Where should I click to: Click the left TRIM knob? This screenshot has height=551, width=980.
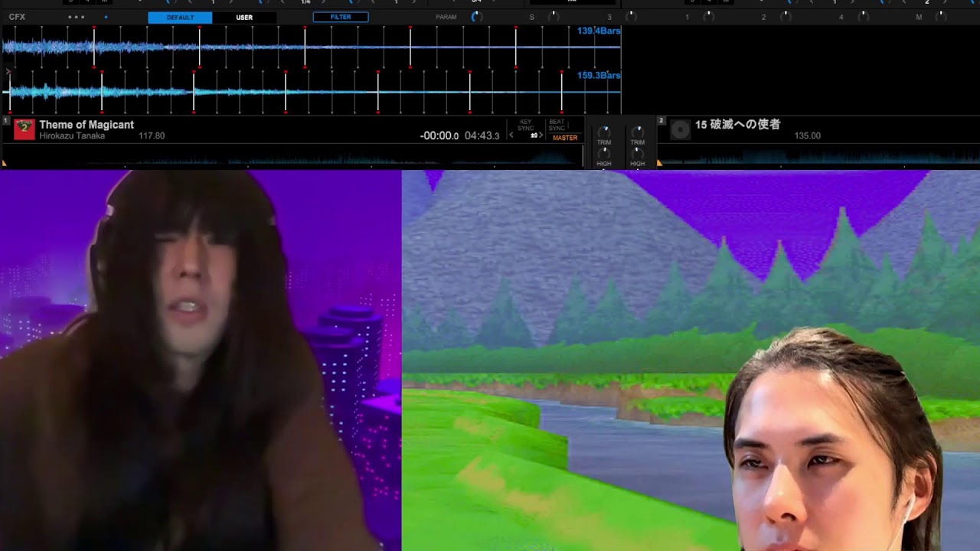[604, 132]
